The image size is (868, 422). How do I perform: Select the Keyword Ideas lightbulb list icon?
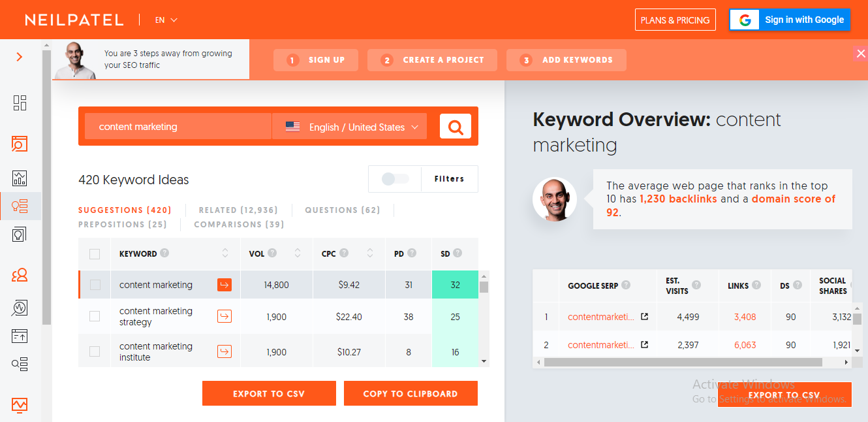point(20,206)
